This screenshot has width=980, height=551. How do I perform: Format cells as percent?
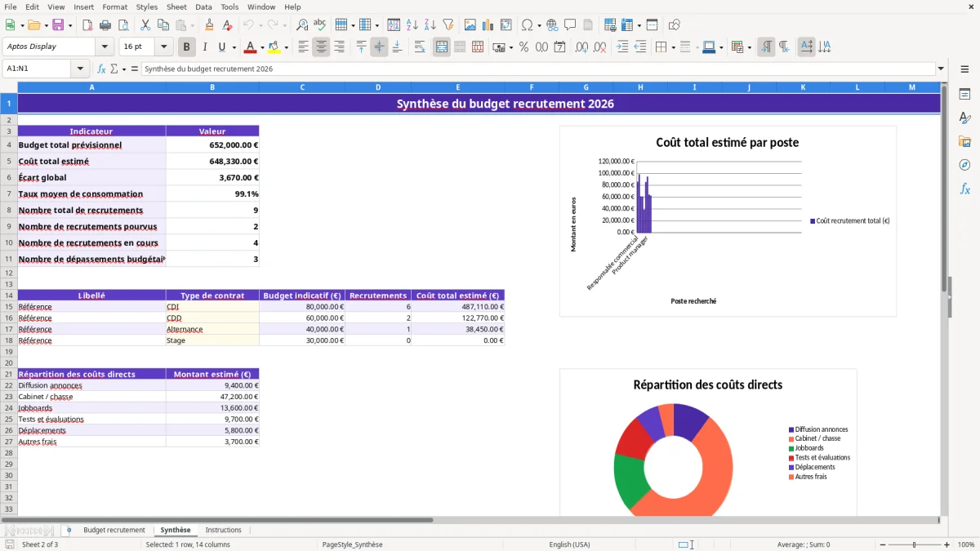click(523, 47)
